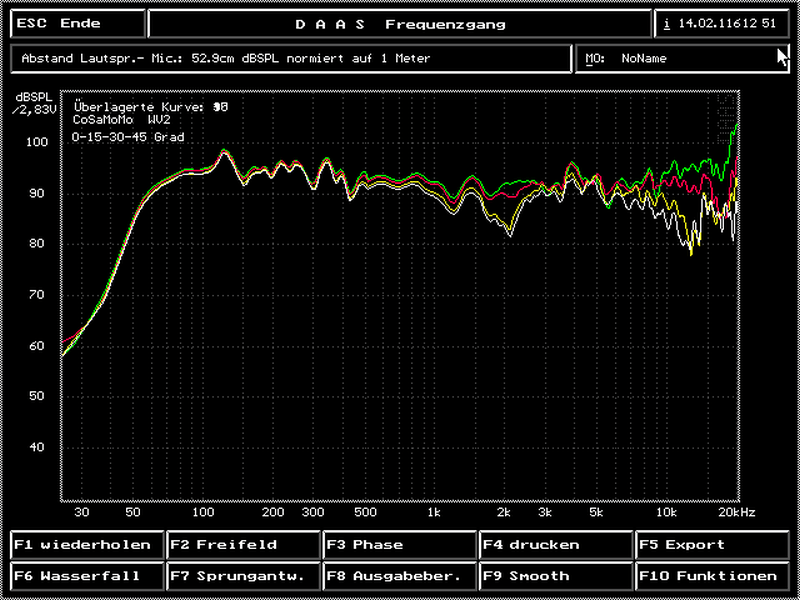This screenshot has width=800, height=600.
Task: Toggle F9 Smooth curve smoothing
Action: pyautogui.click(x=555, y=576)
